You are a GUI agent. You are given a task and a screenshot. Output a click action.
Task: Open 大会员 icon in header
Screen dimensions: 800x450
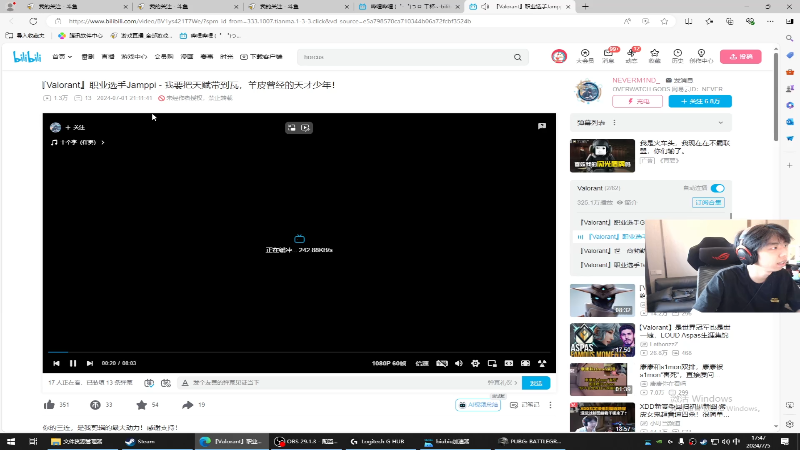(585, 56)
